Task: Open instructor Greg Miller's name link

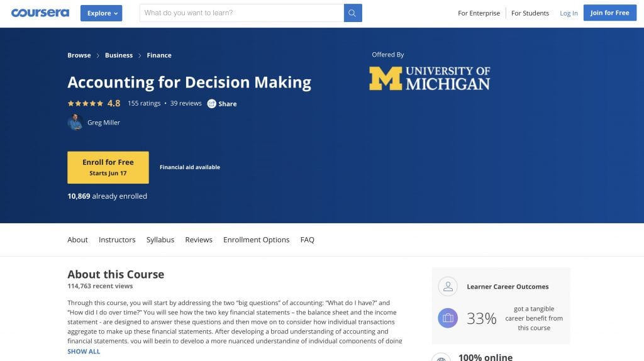Action: point(104,123)
